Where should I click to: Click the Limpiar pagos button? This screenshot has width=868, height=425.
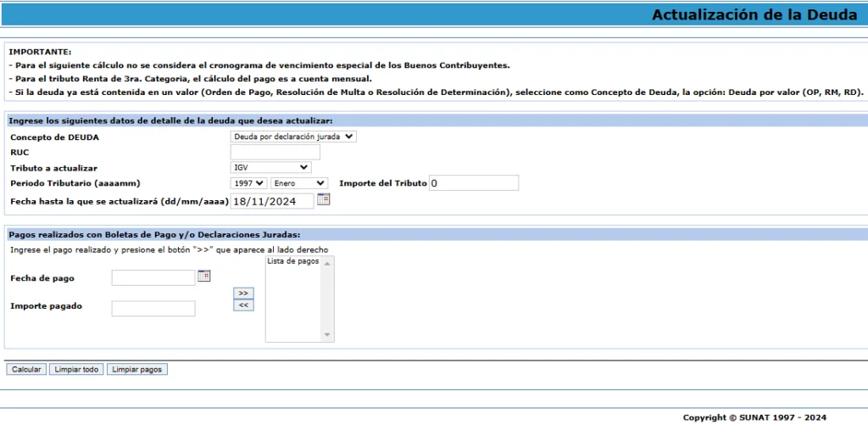coord(137,370)
